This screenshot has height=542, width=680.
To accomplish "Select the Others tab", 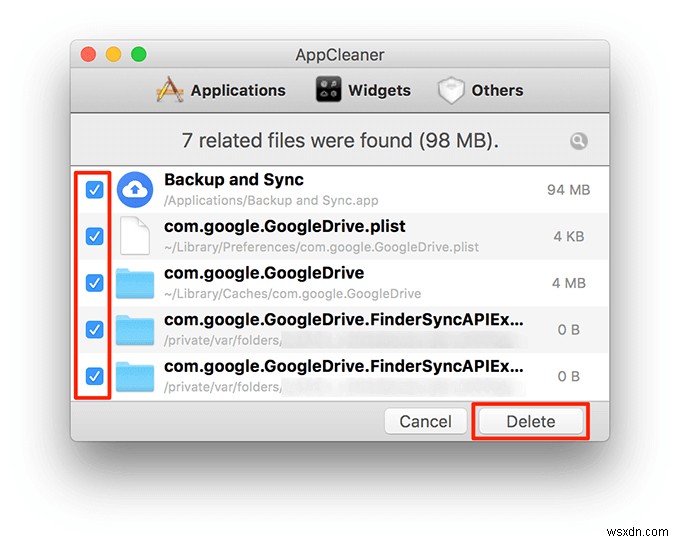I will tap(480, 90).
